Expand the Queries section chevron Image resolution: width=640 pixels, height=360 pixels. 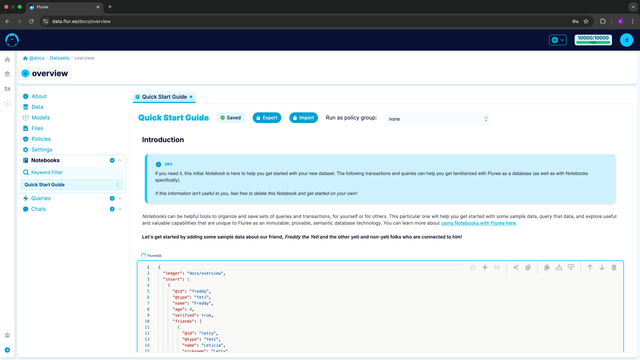(x=120, y=198)
